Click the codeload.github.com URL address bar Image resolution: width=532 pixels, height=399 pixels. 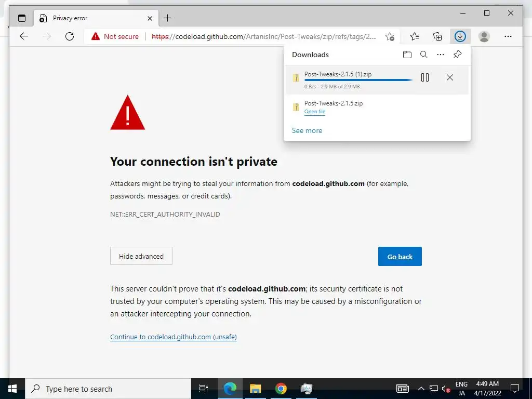(264, 36)
